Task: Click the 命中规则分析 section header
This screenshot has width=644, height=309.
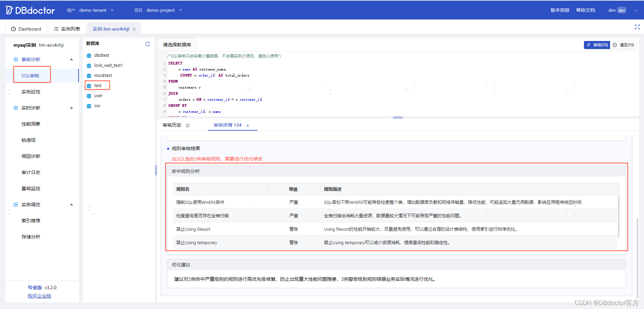Action: [x=396, y=171]
